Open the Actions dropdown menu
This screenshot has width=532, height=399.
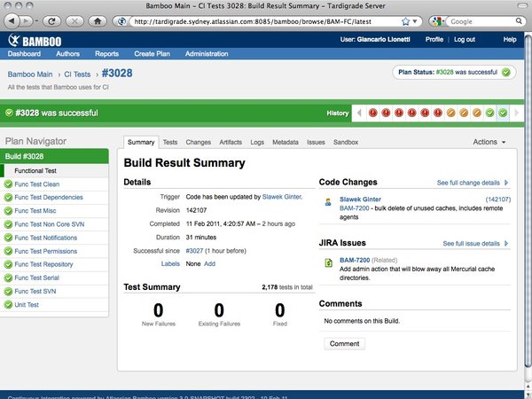(489, 142)
